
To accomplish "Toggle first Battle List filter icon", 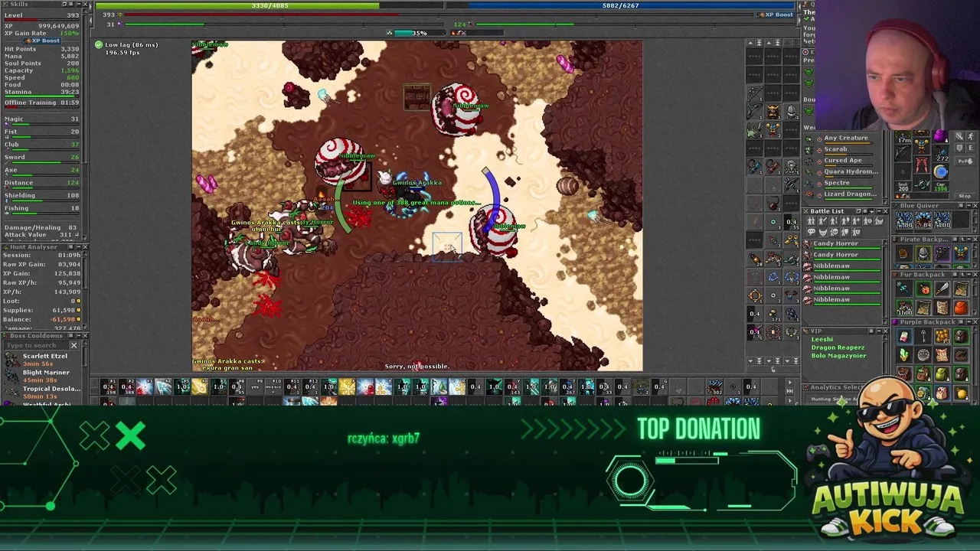I will pos(812,221).
